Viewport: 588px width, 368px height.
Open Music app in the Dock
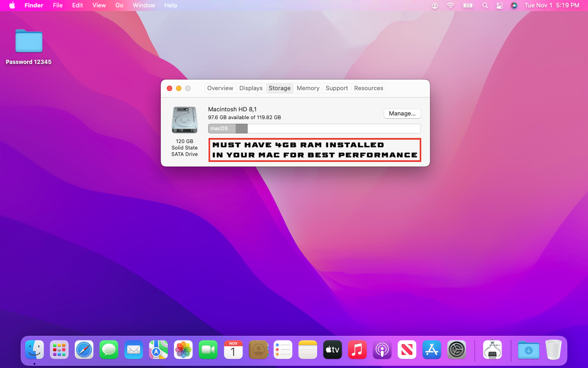[357, 350]
